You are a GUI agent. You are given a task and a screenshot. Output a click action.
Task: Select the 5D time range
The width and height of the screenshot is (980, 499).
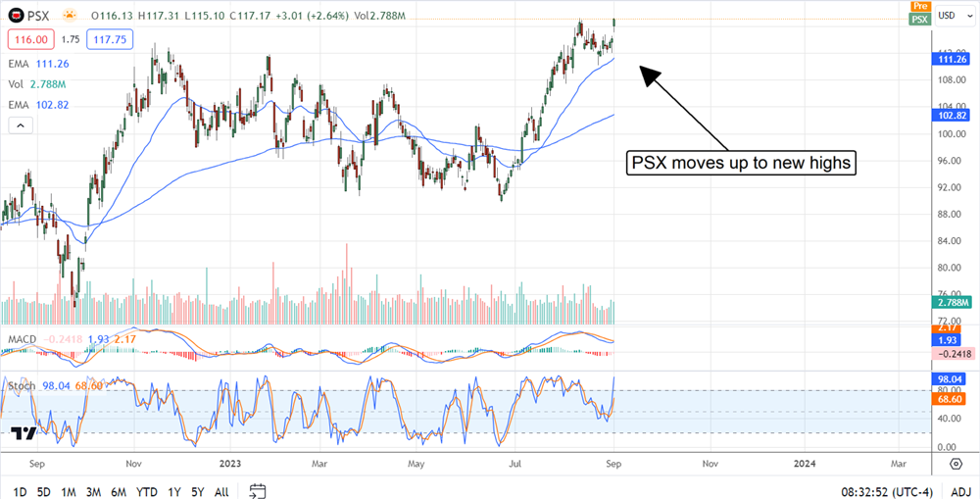pos(44,491)
